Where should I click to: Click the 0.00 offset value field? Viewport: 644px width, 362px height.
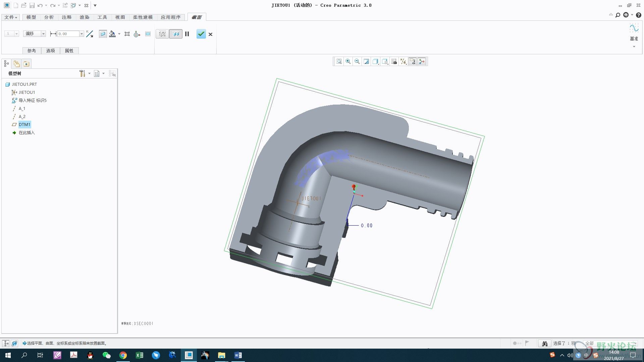[x=68, y=34]
